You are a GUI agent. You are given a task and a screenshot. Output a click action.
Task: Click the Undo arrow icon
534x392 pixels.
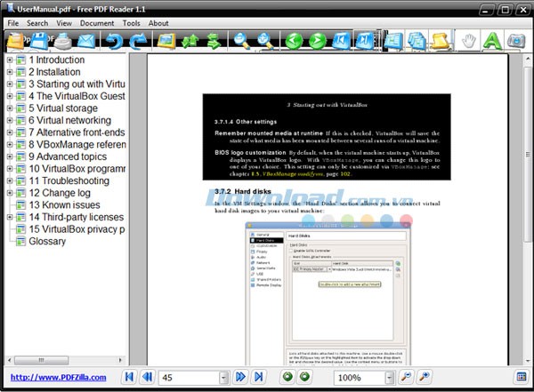114,41
